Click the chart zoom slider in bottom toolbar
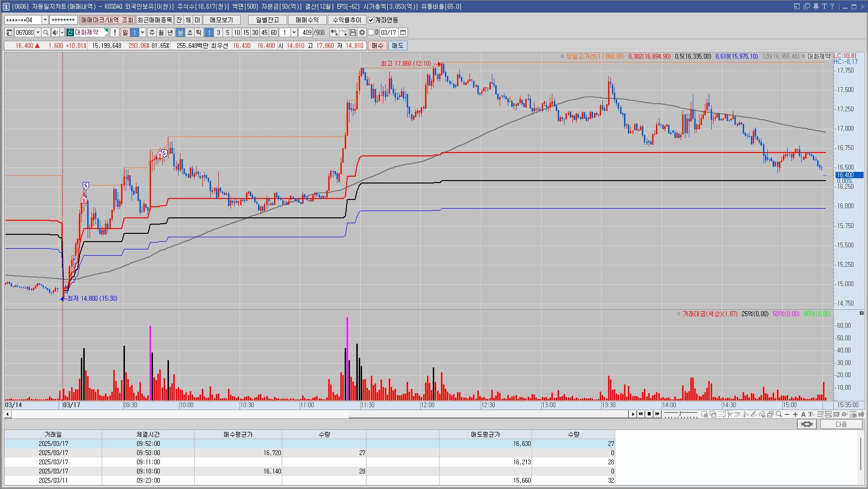 click(680, 414)
